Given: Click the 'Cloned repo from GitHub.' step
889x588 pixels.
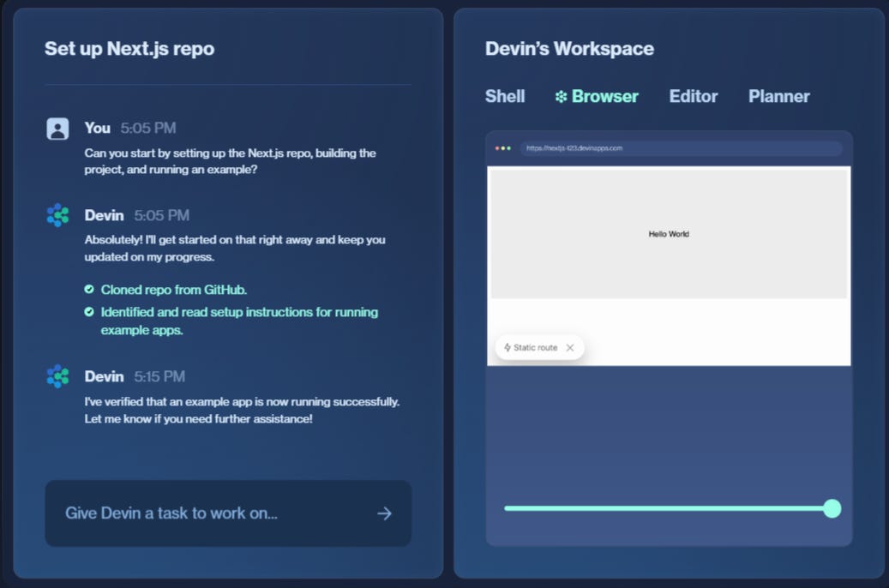Looking at the screenshot, I should (173, 290).
